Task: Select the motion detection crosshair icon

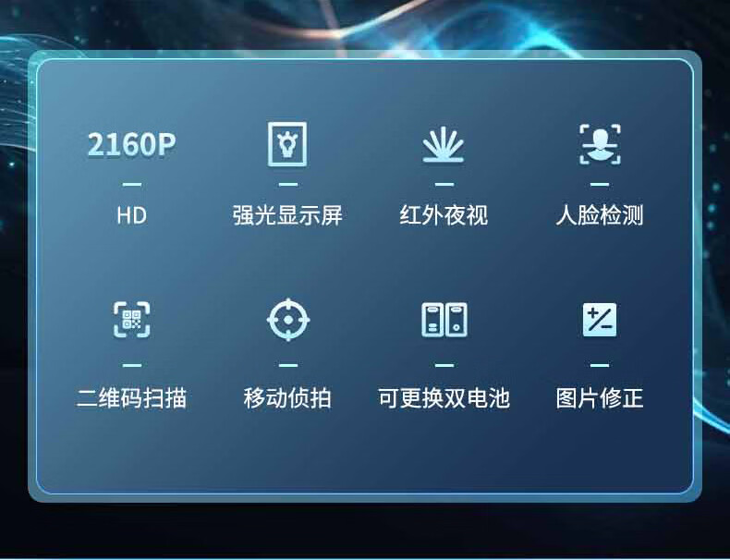Action: click(288, 320)
